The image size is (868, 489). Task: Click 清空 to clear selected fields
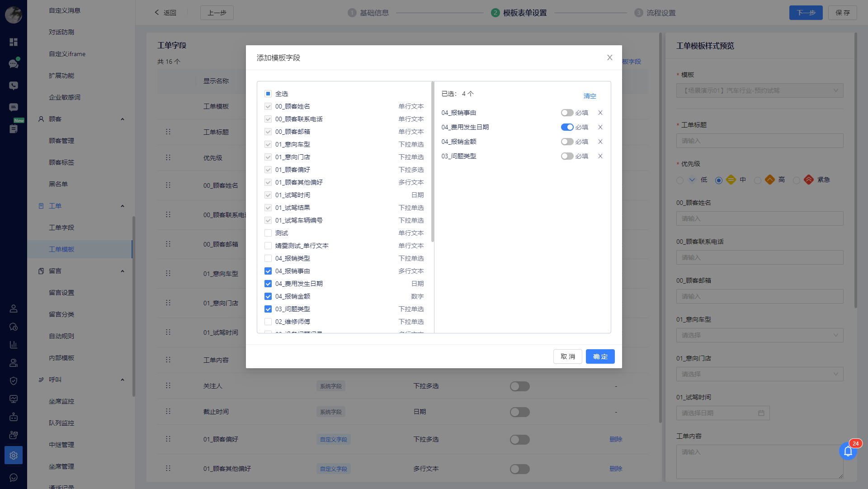coord(590,96)
